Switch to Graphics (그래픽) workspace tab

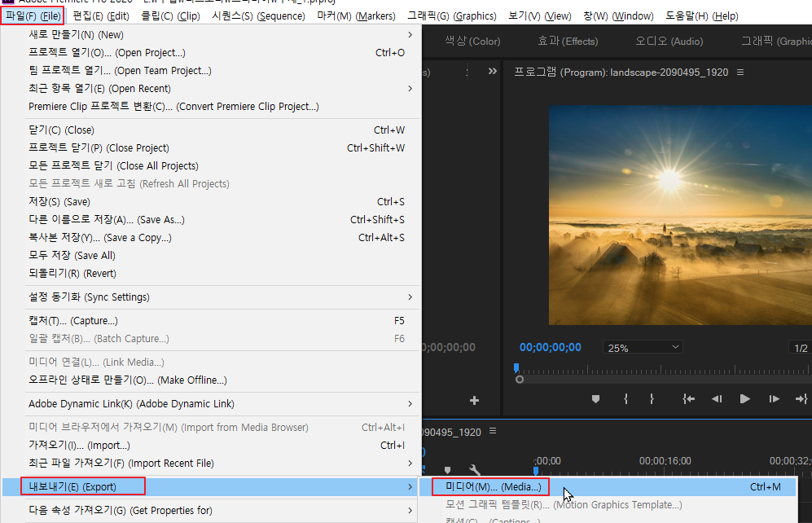click(x=775, y=42)
